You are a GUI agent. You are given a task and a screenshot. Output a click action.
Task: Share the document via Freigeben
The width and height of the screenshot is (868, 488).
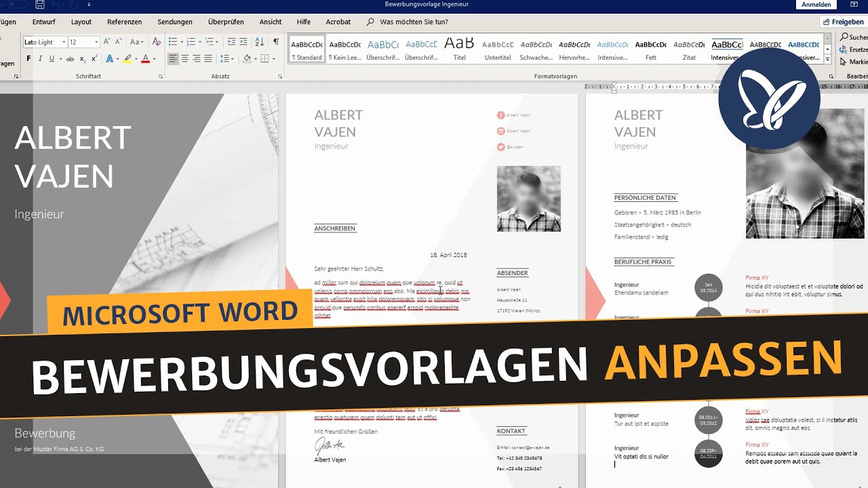coord(844,22)
